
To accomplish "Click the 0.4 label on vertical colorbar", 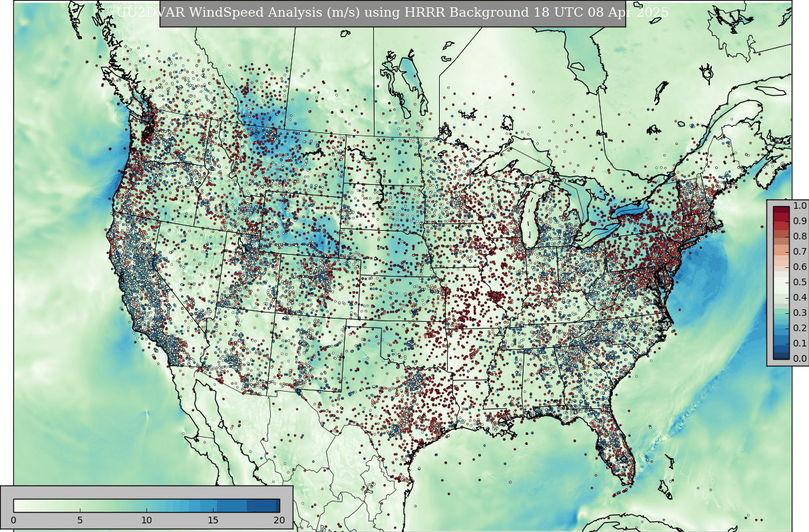I will (800, 298).
